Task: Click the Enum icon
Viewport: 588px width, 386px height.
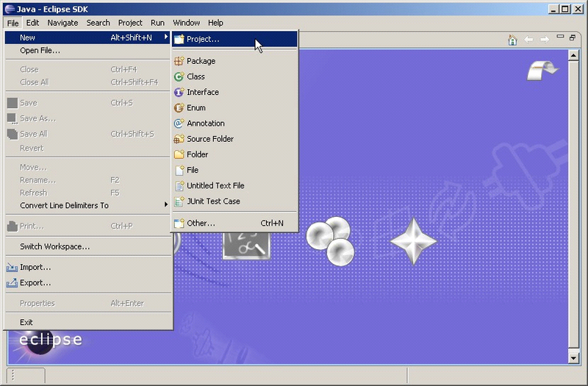Action: [179, 107]
